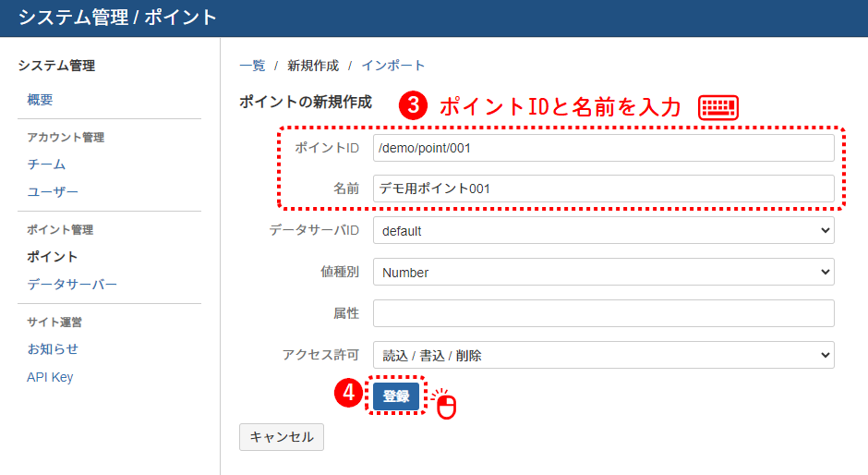This screenshot has height=475, width=868.
Task: Select 新規作成 tab
Action: click(313, 66)
